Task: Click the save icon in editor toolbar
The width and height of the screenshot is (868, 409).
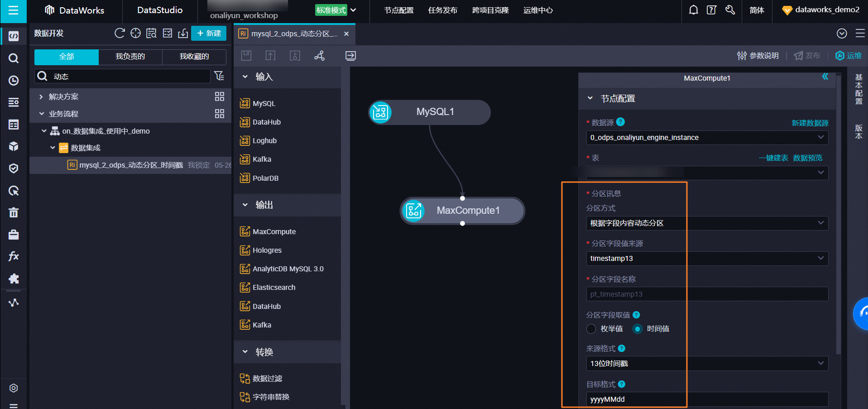Action: pyautogui.click(x=246, y=56)
